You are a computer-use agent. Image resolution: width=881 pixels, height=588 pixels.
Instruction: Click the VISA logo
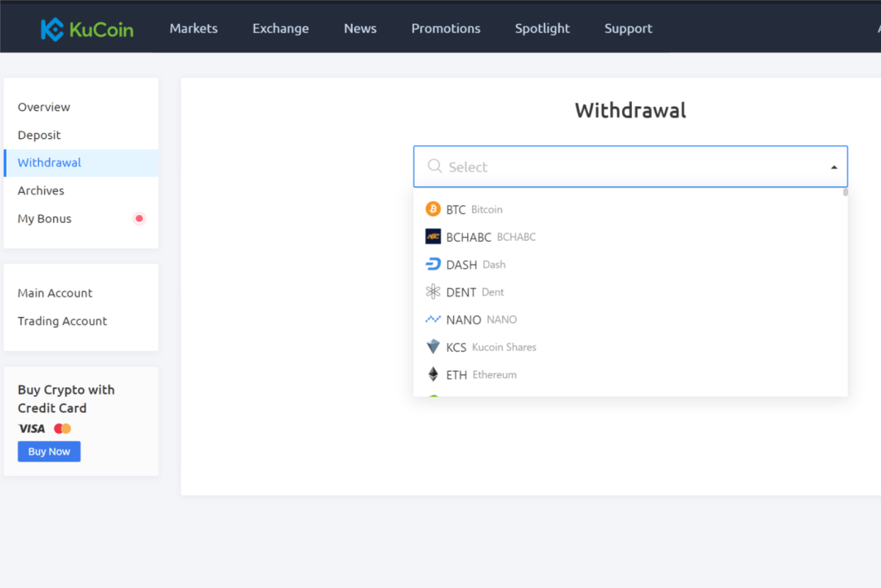point(32,428)
